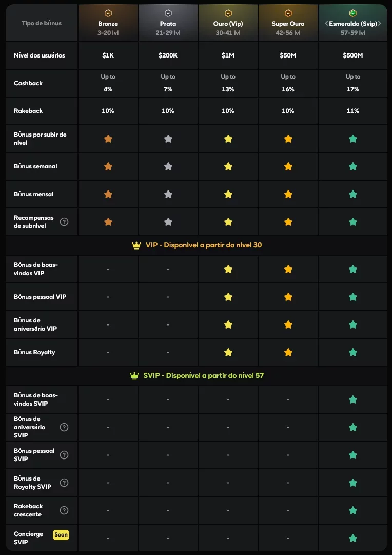Click the Bronze tier badge icon
The width and height of the screenshot is (392, 555).
point(108,13)
